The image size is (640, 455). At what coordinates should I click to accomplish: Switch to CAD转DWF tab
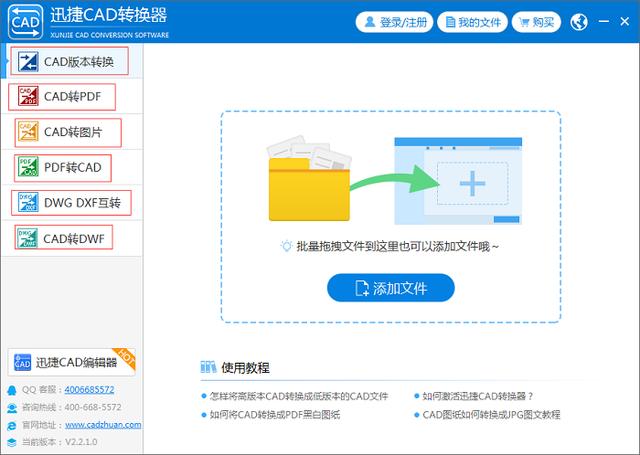(x=71, y=238)
